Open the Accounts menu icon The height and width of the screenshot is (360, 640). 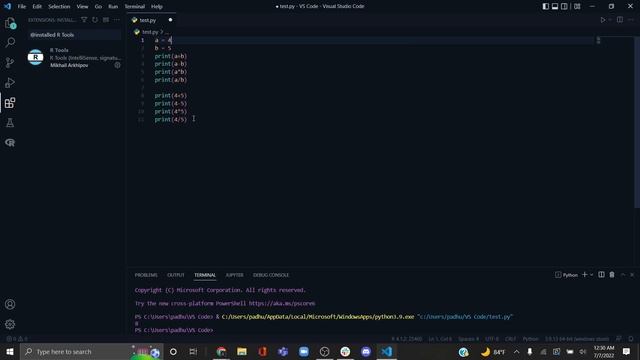click(x=10, y=304)
